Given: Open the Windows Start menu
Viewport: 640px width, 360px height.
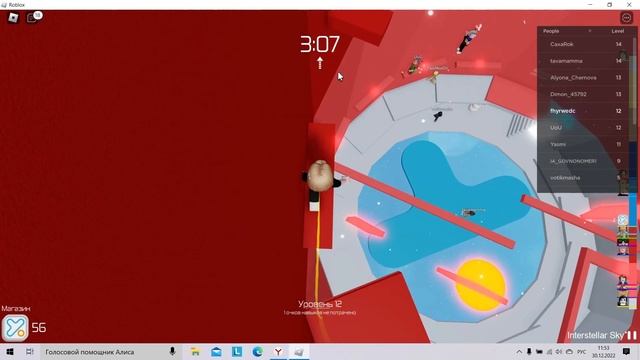Looking at the screenshot, I should coord(10,351).
